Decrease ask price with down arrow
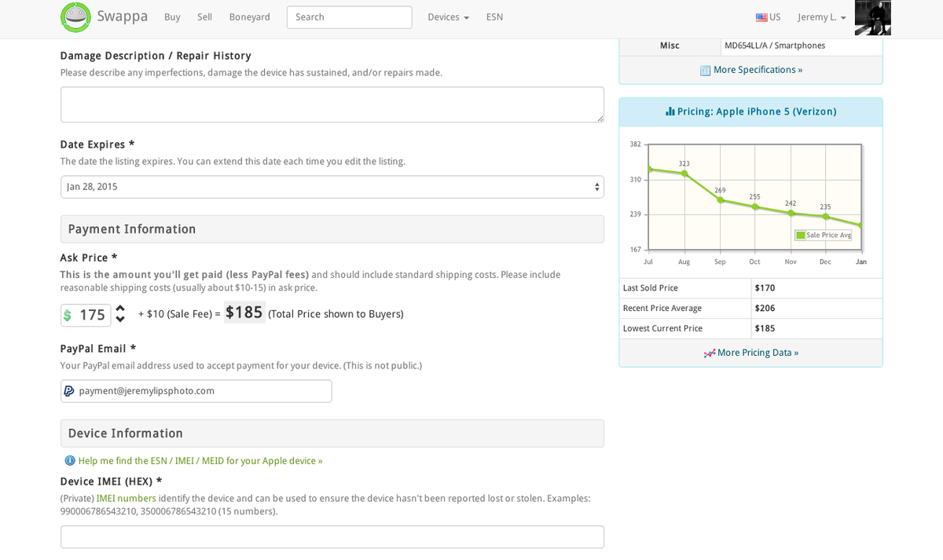 pyautogui.click(x=120, y=320)
